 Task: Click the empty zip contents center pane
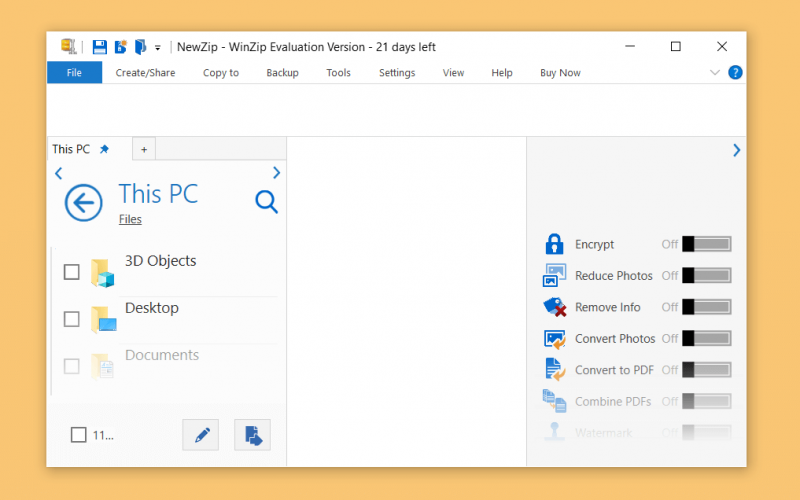pyautogui.click(x=407, y=301)
